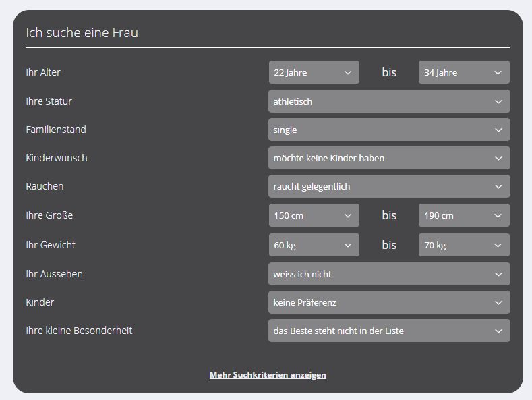Click the Kinderwunsch label
This screenshot has height=400, width=532.
pyautogui.click(x=57, y=158)
